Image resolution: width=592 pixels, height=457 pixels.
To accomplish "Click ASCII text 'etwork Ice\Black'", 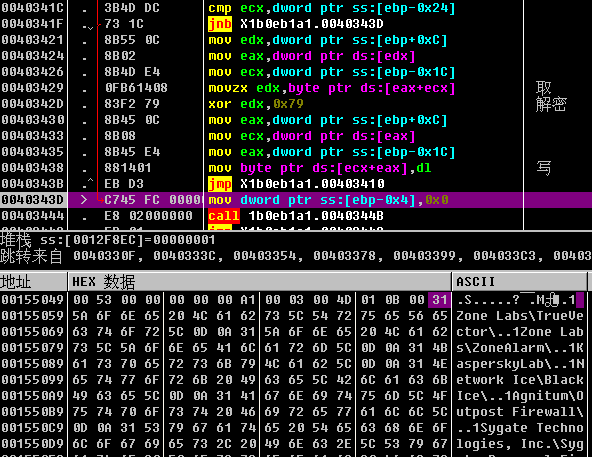I will coord(520,380).
